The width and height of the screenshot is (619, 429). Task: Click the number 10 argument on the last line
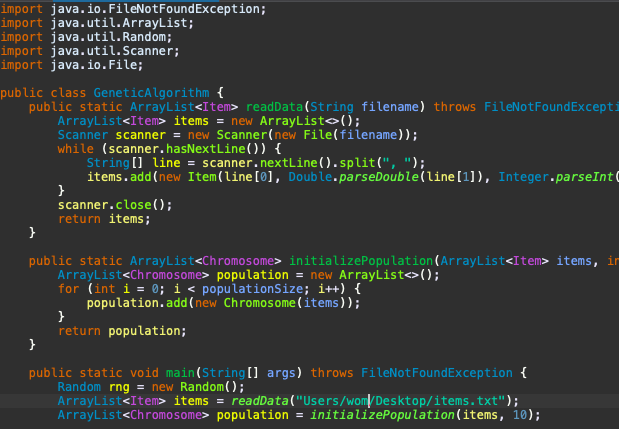click(x=520, y=415)
